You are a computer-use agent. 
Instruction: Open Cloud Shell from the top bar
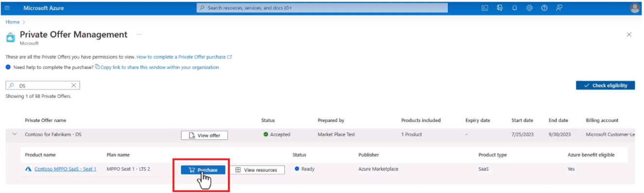click(485, 8)
